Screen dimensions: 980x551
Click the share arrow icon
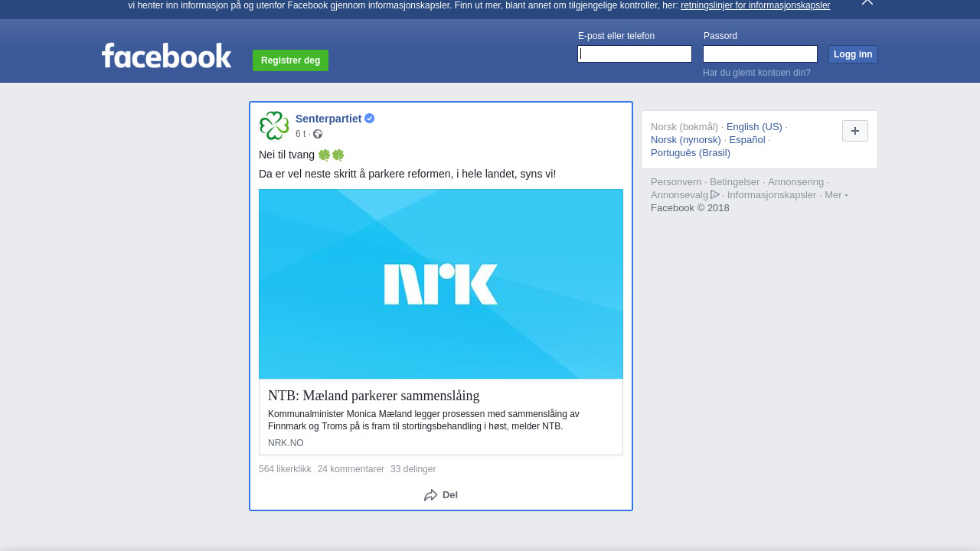coord(431,495)
